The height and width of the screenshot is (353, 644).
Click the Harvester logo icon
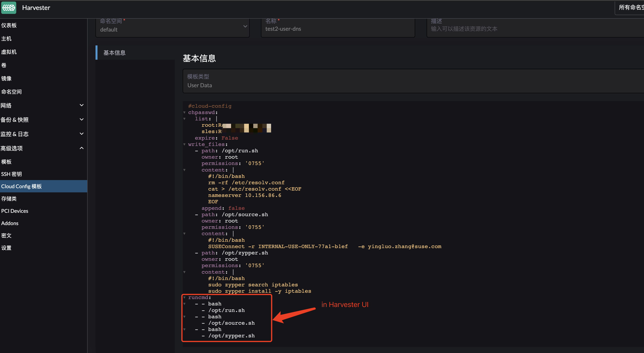pyautogui.click(x=9, y=8)
